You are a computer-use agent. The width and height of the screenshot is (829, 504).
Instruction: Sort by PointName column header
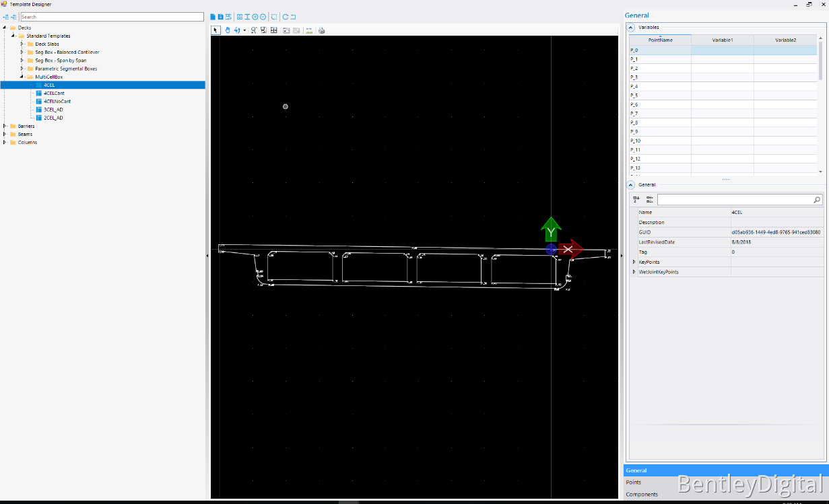coord(660,40)
